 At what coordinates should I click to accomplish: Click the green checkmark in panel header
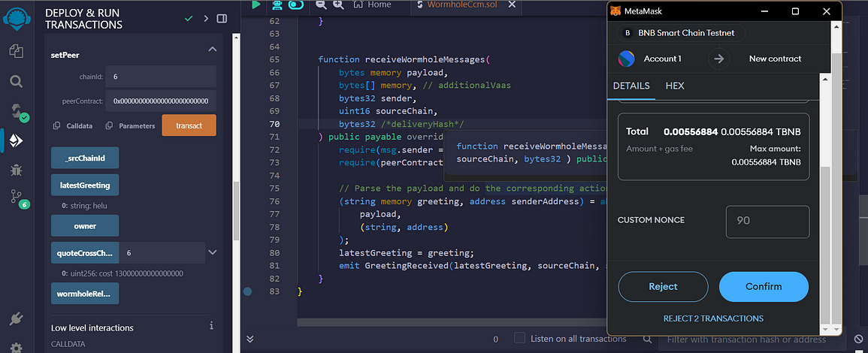coord(189,18)
